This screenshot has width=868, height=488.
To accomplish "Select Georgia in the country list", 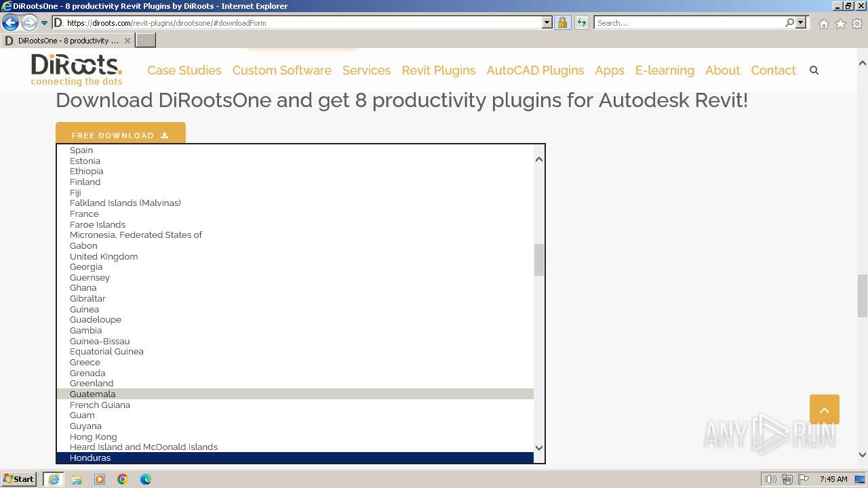I will [x=295, y=266].
